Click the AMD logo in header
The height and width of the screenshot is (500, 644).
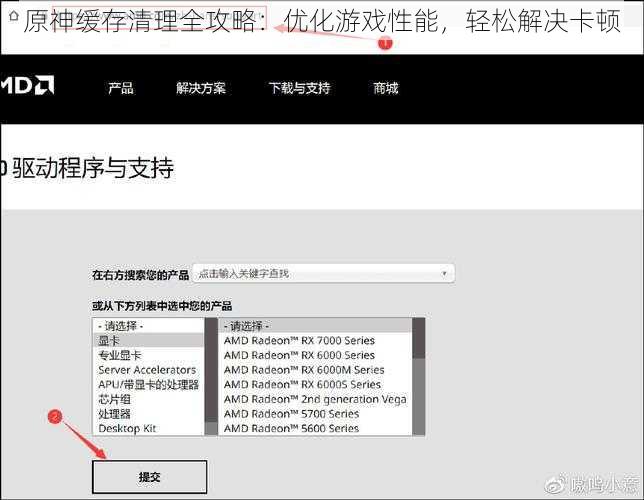[27, 85]
